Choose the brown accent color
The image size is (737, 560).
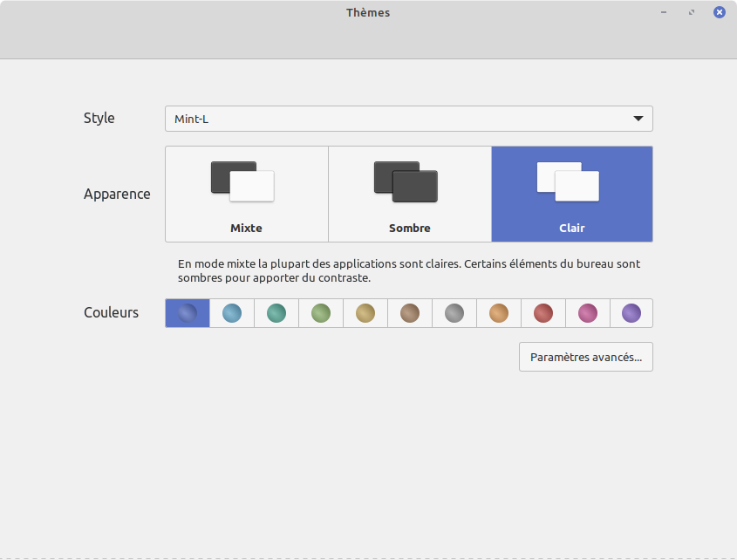pyautogui.click(x=410, y=313)
